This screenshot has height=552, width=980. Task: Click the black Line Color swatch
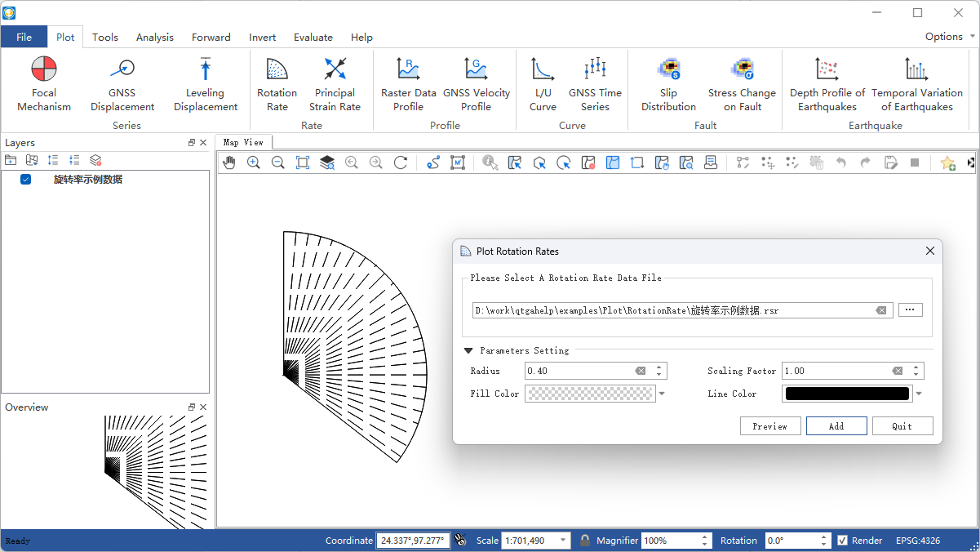pos(846,394)
